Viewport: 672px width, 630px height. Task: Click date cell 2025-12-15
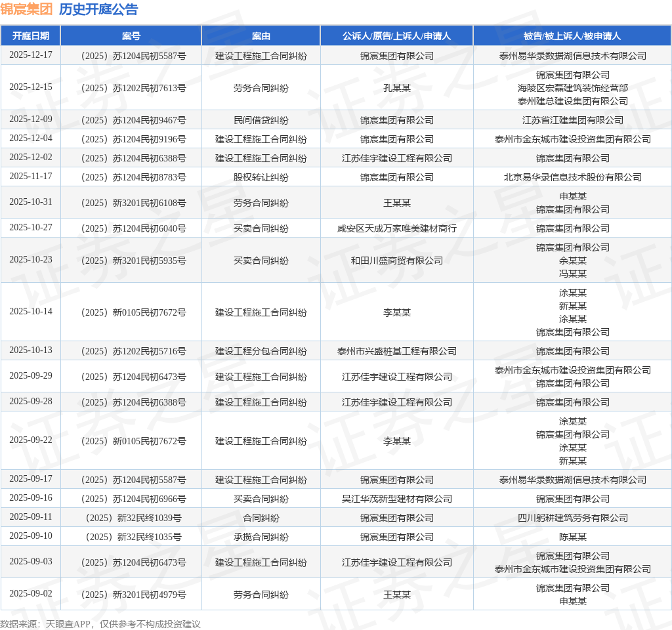[31, 87]
